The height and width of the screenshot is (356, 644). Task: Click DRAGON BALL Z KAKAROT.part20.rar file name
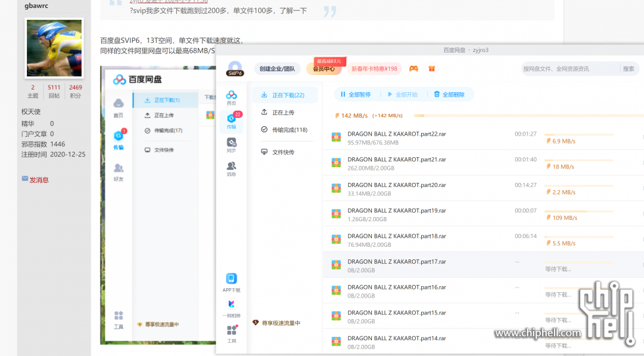(397, 185)
